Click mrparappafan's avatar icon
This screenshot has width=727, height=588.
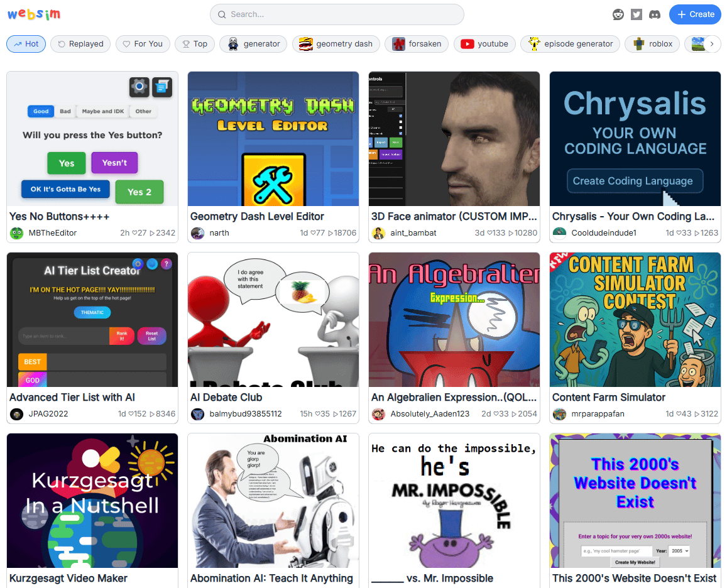pos(560,413)
